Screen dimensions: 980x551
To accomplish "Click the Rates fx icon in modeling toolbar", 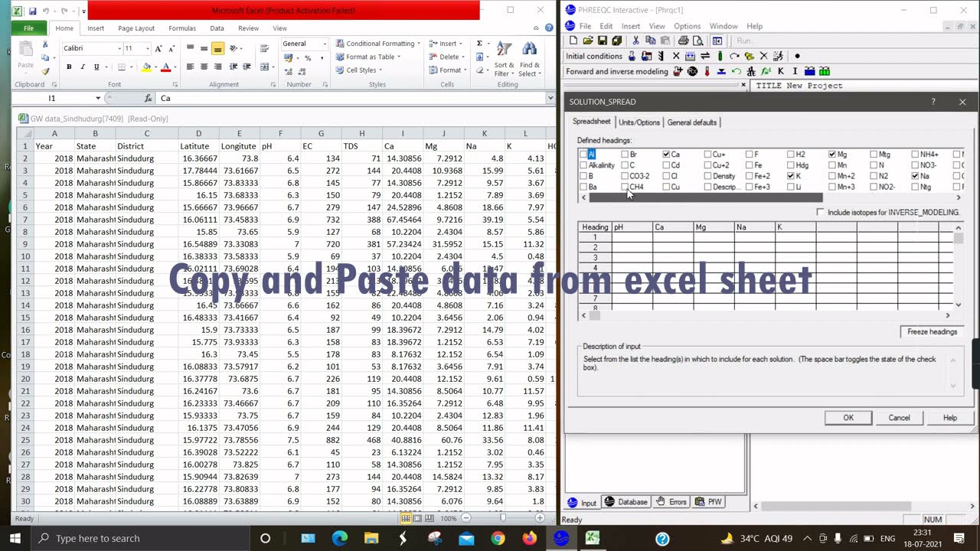I will (x=766, y=71).
